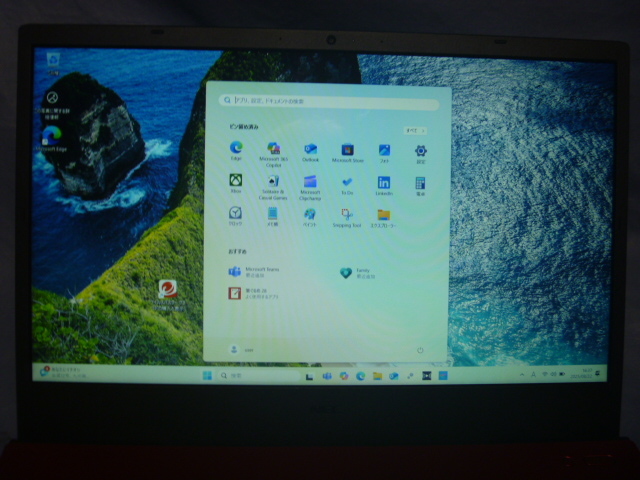Open the battery tray icon
The width and height of the screenshot is (640, 480).
pyautogui.click(x=562, y=374)
